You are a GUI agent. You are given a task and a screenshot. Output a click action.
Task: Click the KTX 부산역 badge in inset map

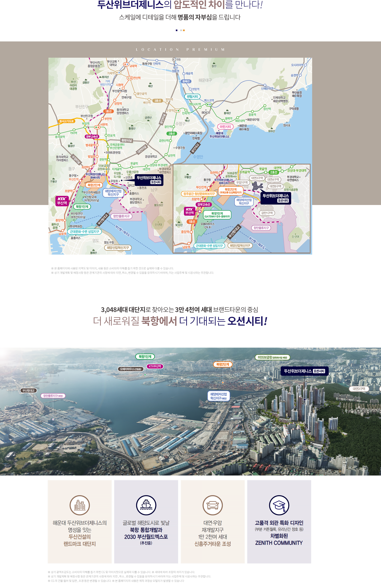coord(189,211)
